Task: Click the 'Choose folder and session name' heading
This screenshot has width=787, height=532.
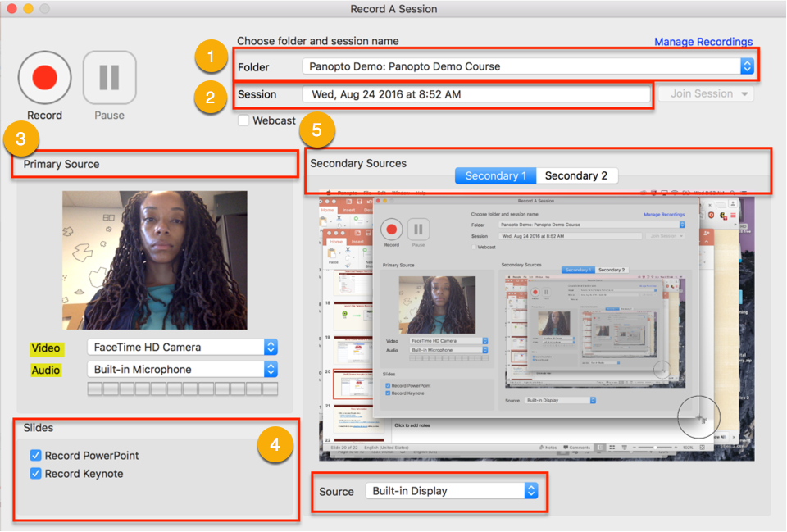Action: 318,41
